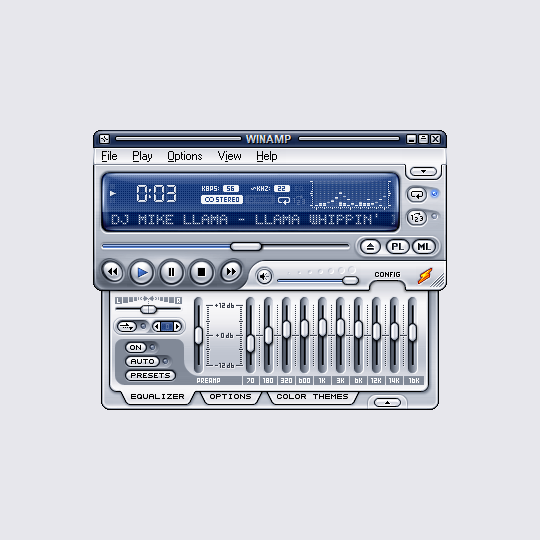Image resolution: width=540 pixels, height=540 pixels.
Task: Click the elapsed time display 0:03
Action: [x=156, y=193]
